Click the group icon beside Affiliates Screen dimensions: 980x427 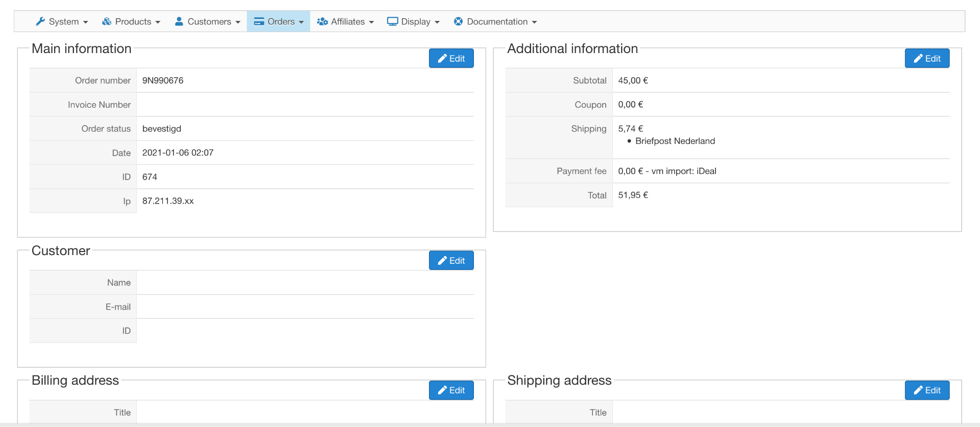coord(322,21)
